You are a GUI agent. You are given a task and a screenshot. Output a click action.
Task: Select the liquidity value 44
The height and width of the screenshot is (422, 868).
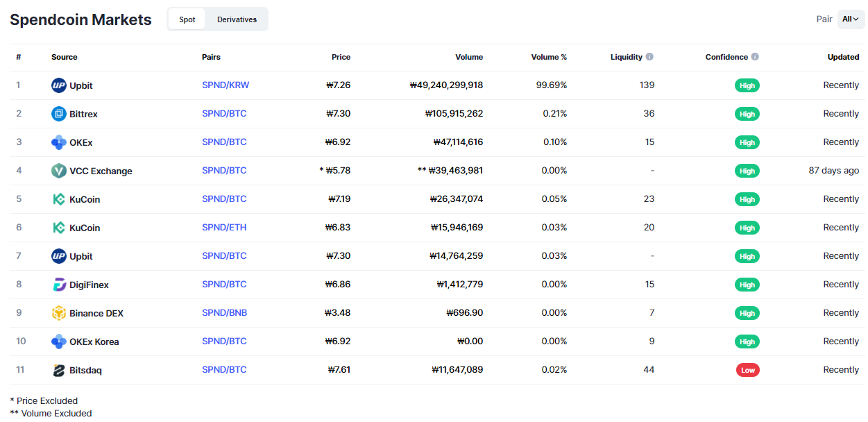pos(649,370)
